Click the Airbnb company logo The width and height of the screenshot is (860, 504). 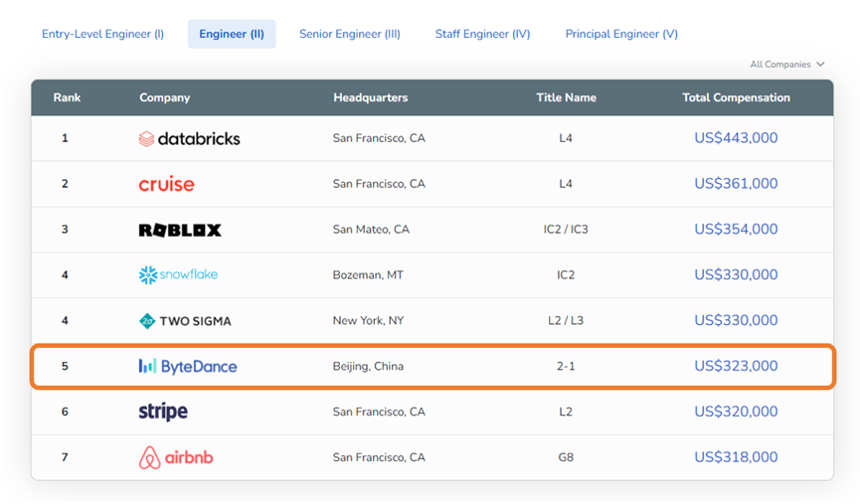pos(176,457)
